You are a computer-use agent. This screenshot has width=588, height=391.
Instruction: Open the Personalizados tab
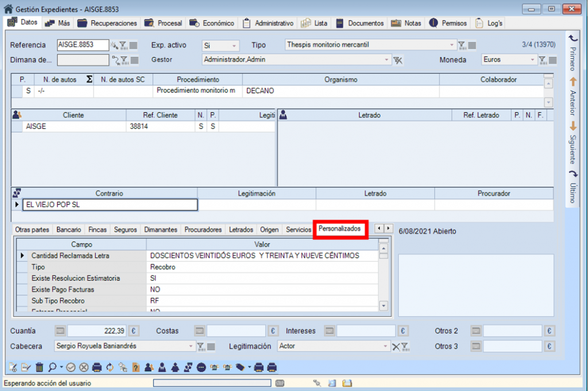[x=340, y=229]
